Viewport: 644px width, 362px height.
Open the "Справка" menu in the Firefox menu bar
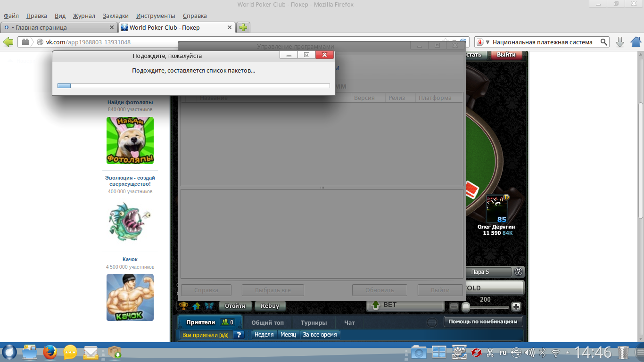coord(195,16)
